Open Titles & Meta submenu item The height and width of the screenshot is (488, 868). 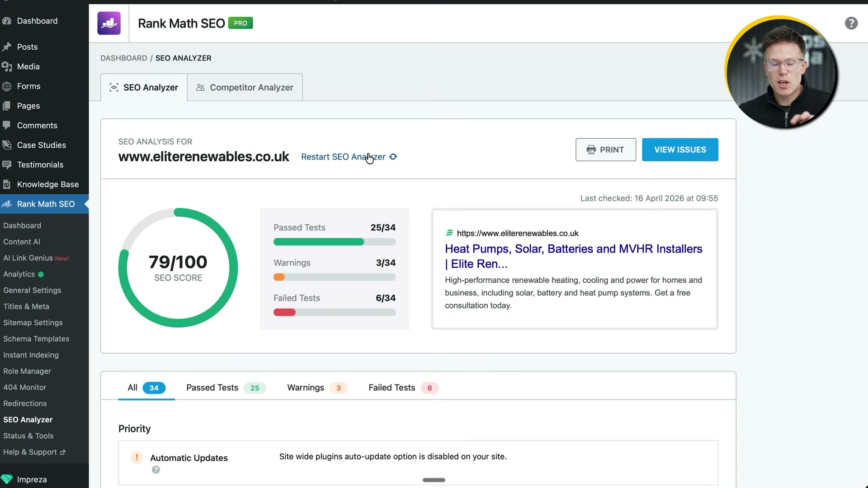[26, 306]
